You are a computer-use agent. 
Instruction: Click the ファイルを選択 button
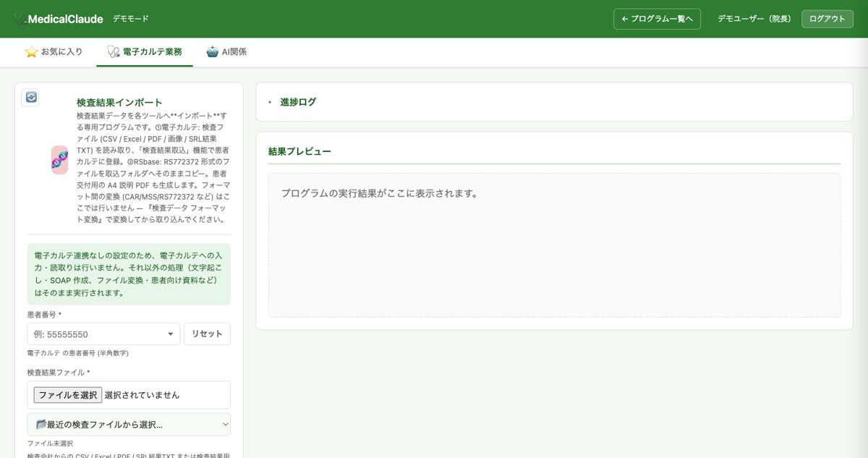[x=67, y=395]
